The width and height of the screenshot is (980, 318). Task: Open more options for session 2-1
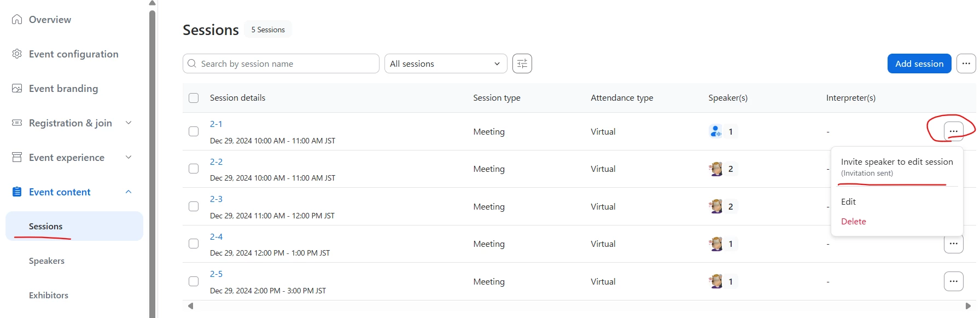coord(953,131)
